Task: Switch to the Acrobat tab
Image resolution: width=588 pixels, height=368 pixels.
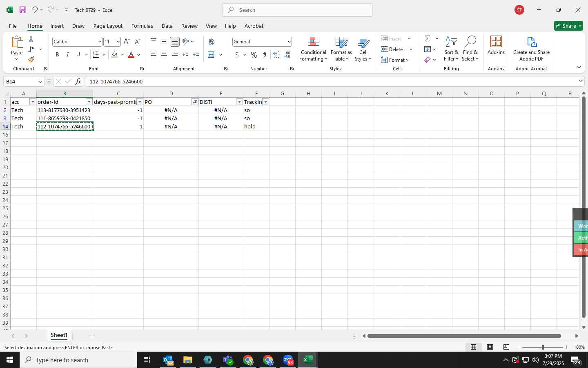Action: (x=254, y=26)
